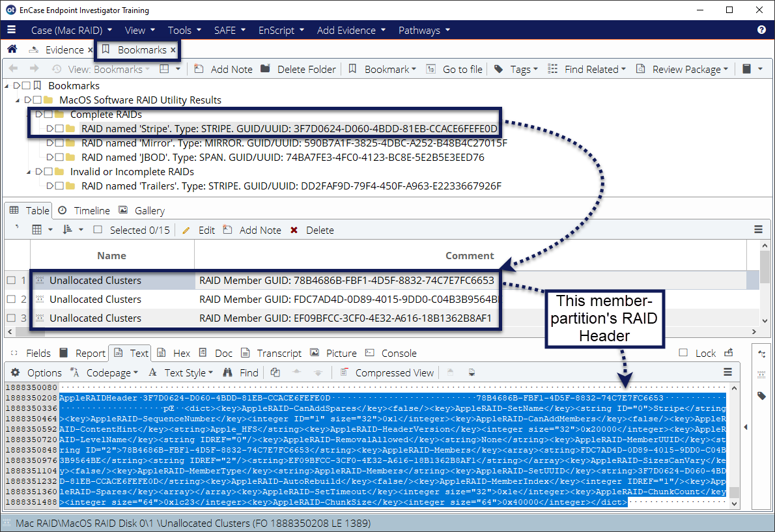775x532 pixels.
Task: Click the Delete Folder icon
Action: point(266,68)
